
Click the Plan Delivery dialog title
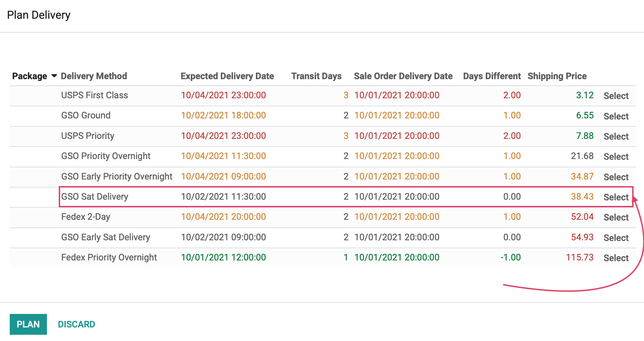tap(39, 15)
